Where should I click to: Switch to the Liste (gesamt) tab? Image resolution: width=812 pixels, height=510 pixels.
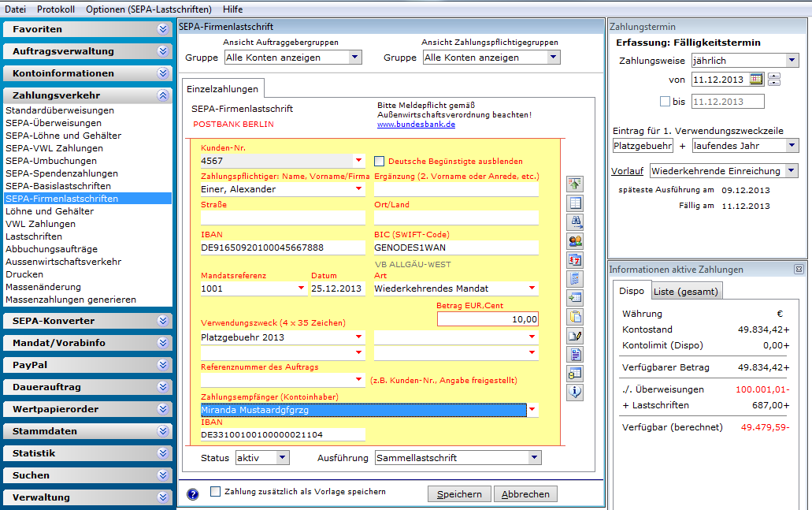(x=686, y=292)
